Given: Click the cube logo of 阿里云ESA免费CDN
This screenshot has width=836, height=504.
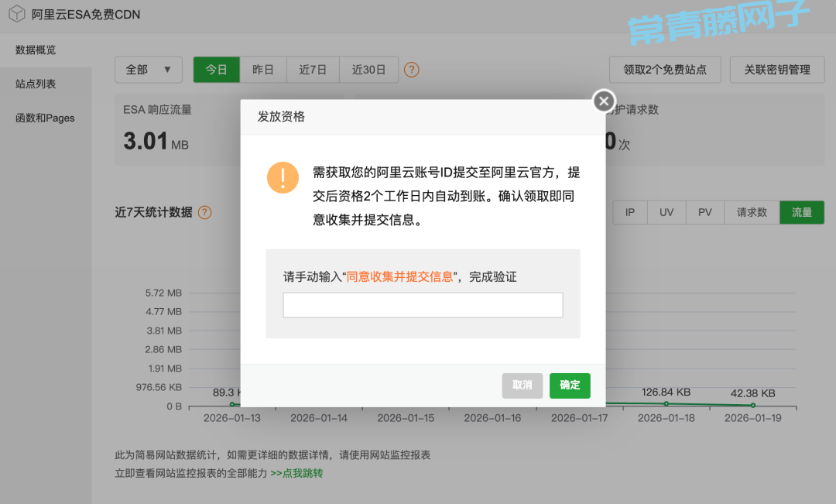Looking at the screenshot, I should pyautogui.click(x=17, y=14).
